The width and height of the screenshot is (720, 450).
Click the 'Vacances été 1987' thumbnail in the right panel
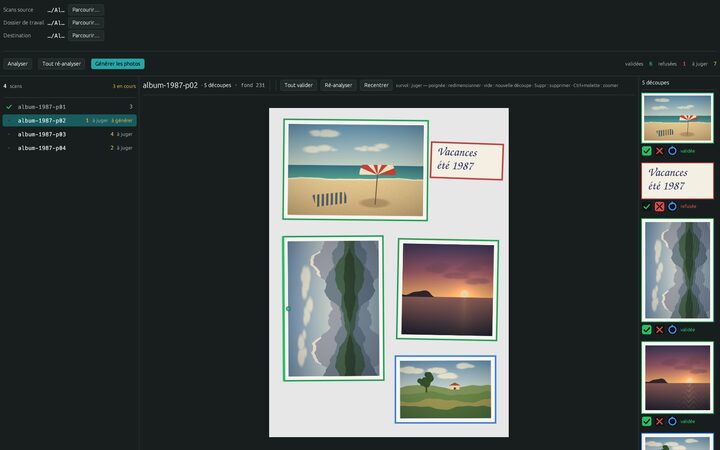click(x=677, y=180)
